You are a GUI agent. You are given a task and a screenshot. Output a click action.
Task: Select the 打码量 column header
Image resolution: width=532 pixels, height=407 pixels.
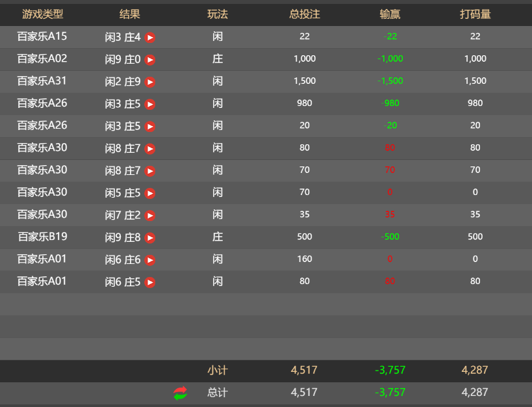(x=475, y=14)
